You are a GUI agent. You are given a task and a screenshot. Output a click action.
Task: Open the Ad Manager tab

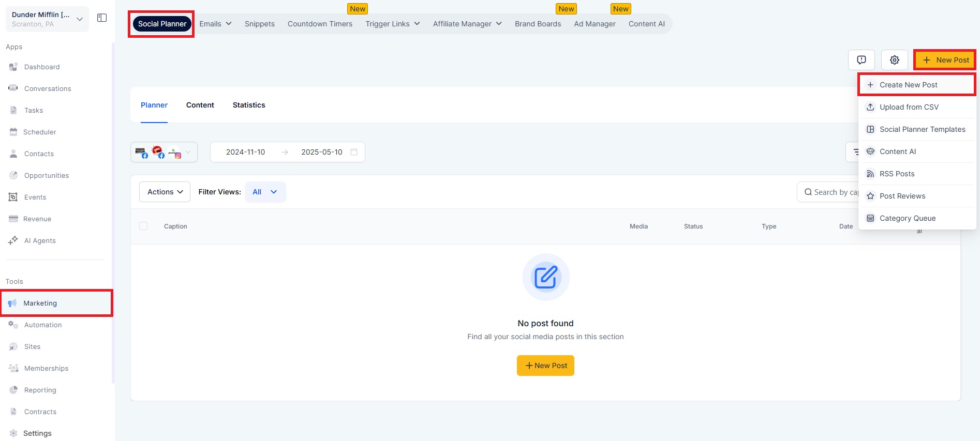595,24
